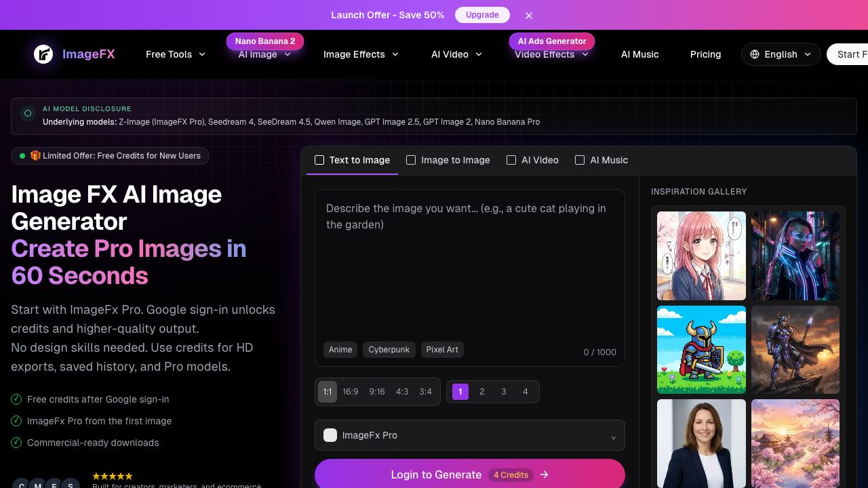Viewport: 868px width, 488px height.
Task: Open the anime girl gallery thumbnail
Action: (701, 256)
